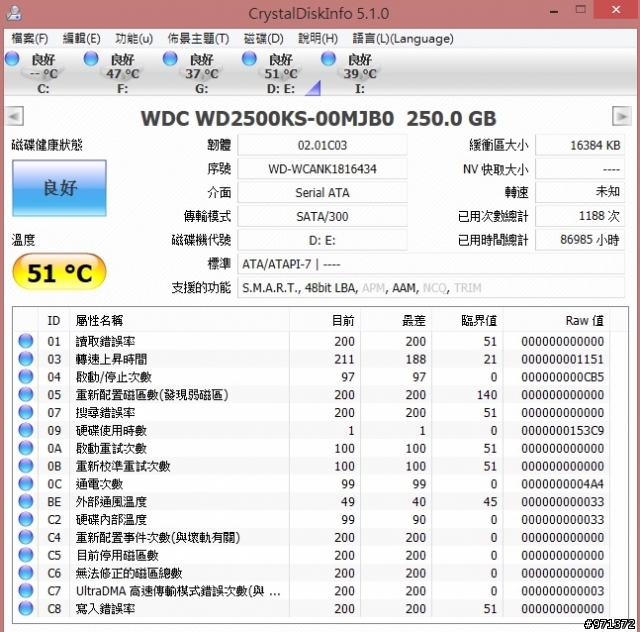Click the serial number field WD-WCANK1816434
640x632 pixels.
322,169
